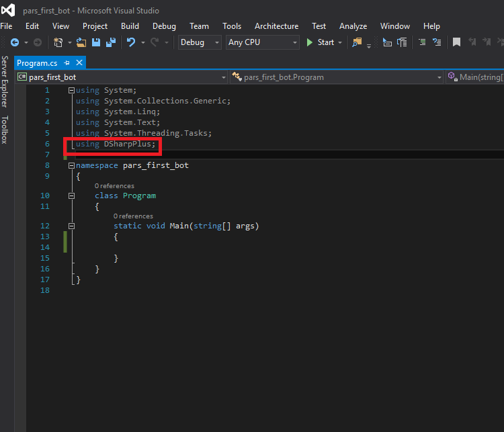Viewport: 504px width, 432px height.
Task: Click the Visual Studio logo icon
Action: pos(8,10)
